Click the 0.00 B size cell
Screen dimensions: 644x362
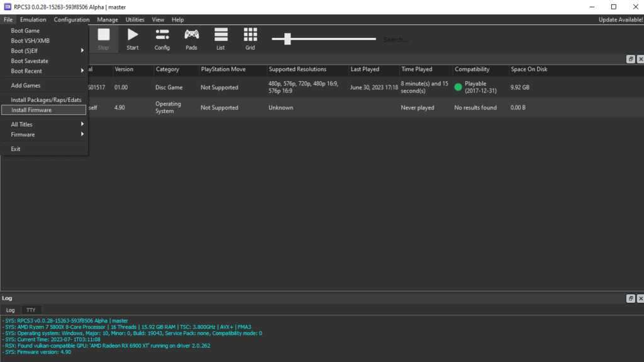coord(518,107)
